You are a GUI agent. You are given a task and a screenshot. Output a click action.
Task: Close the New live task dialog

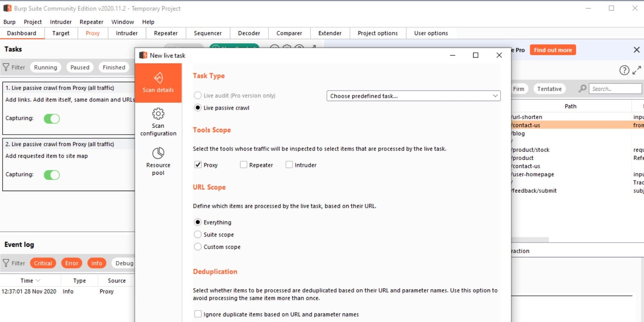tap(499, 55)
